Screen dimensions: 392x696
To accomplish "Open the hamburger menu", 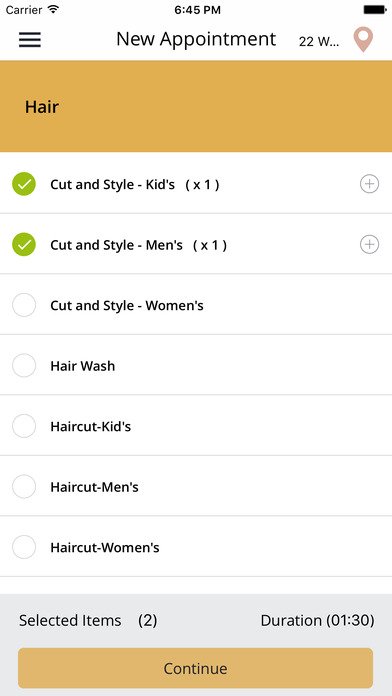I will coord(30,40).
